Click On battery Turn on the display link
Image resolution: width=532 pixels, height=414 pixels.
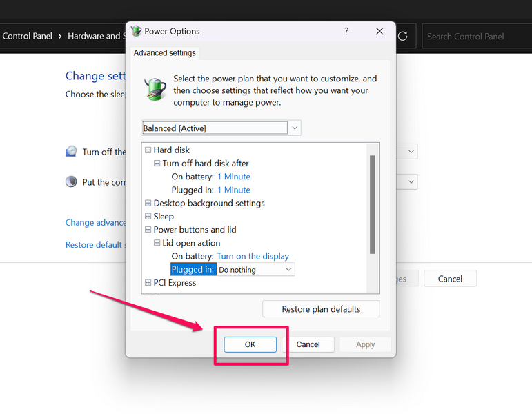253,256
